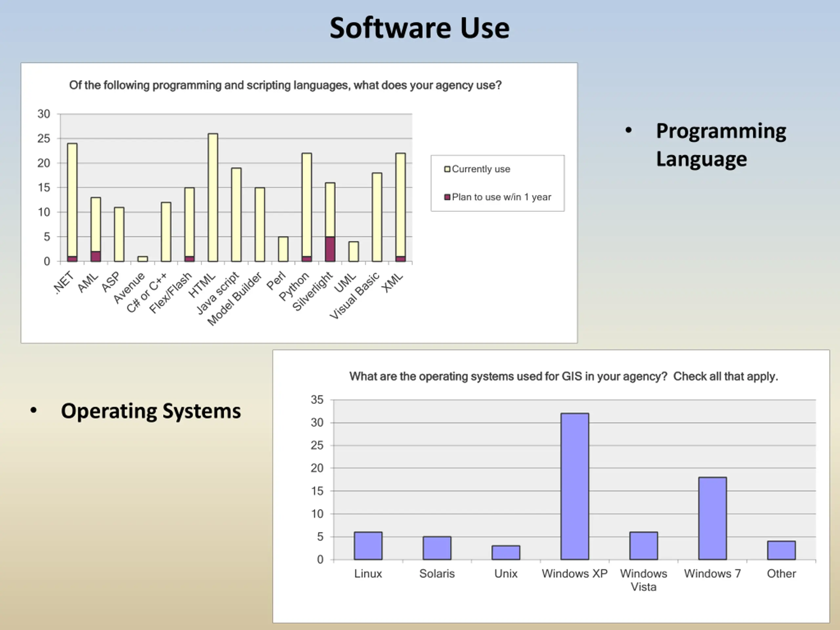Select the Python bar

(x=307, y=207)
